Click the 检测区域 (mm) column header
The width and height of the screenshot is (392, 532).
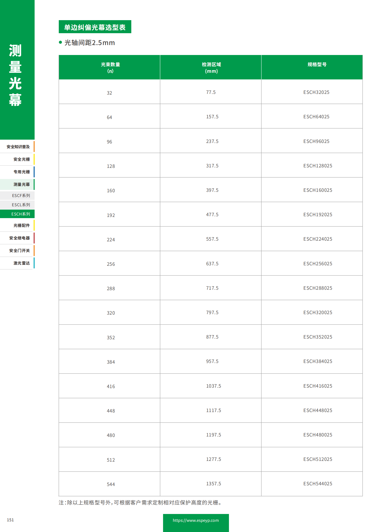tap(211, 67)
